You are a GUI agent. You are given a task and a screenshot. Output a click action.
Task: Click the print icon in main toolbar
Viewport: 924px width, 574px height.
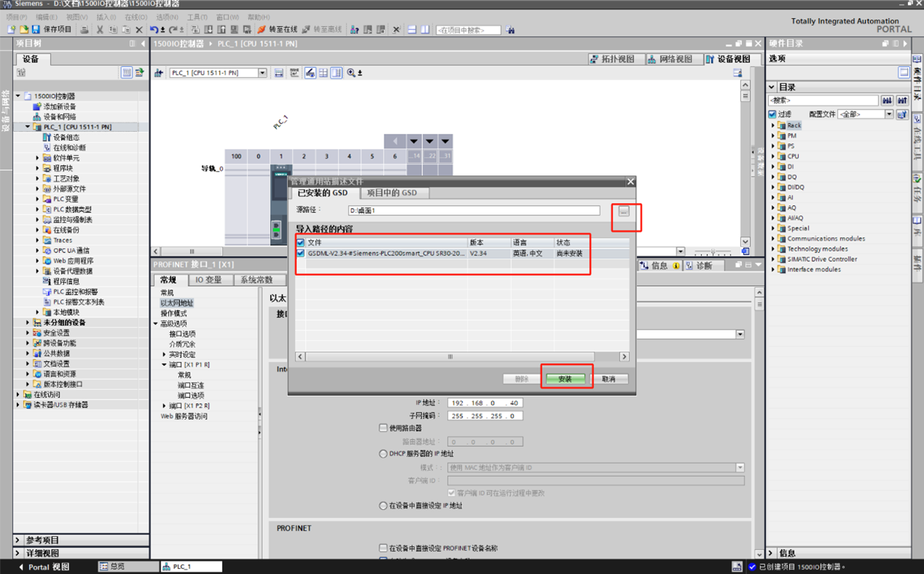(x=84, y=30)
